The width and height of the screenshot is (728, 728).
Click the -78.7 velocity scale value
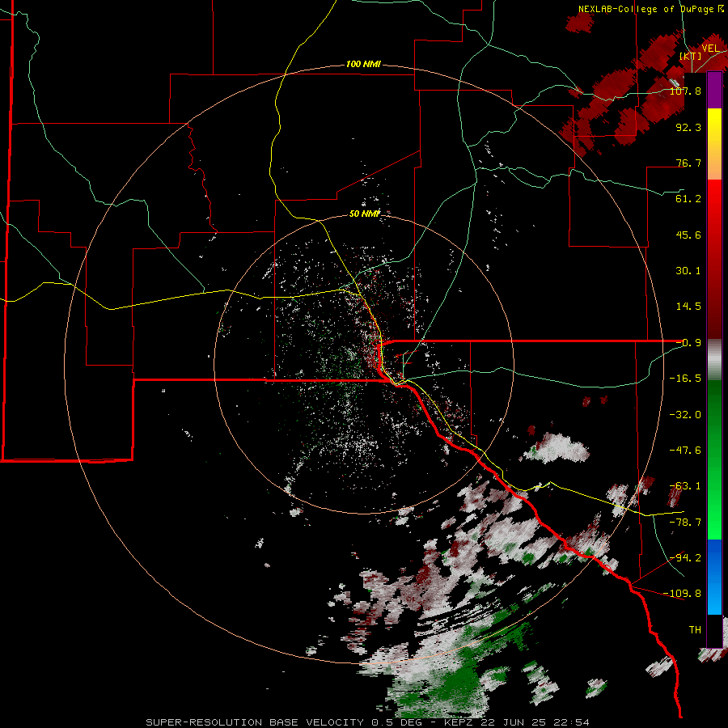(685, 523)
